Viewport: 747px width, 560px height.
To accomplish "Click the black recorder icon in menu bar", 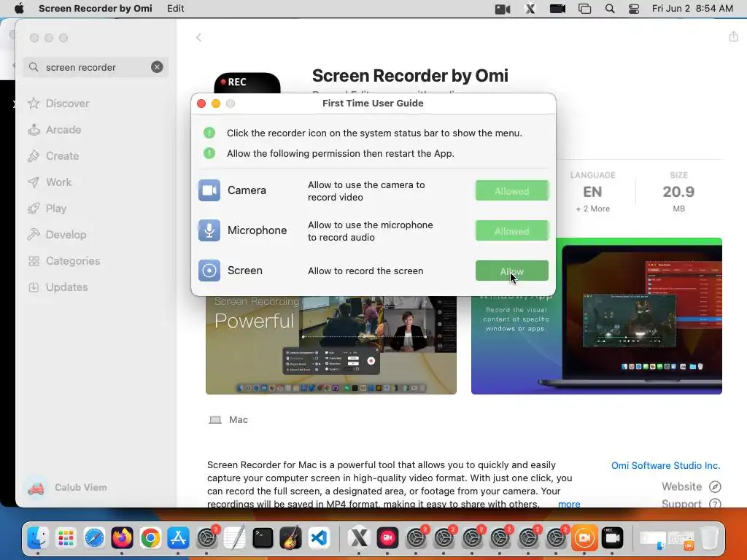I will click(x=557, y=9).
